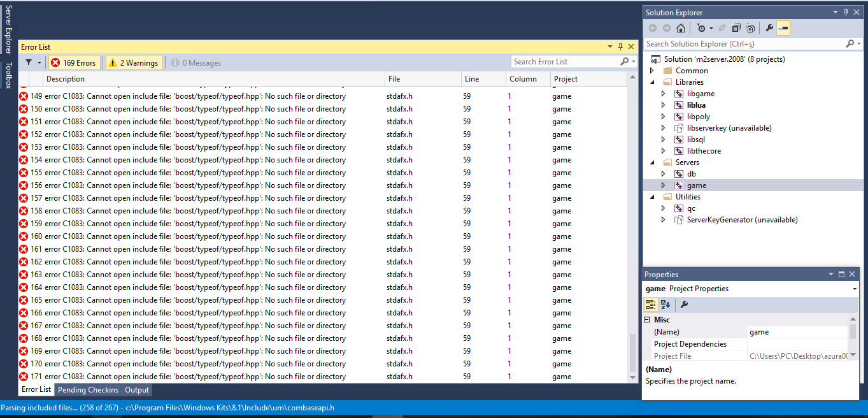Toggle the 169 Errors filter button
The width and height of the screenshot is (868, 418).
pyautogui.click(x=73, y=62)
